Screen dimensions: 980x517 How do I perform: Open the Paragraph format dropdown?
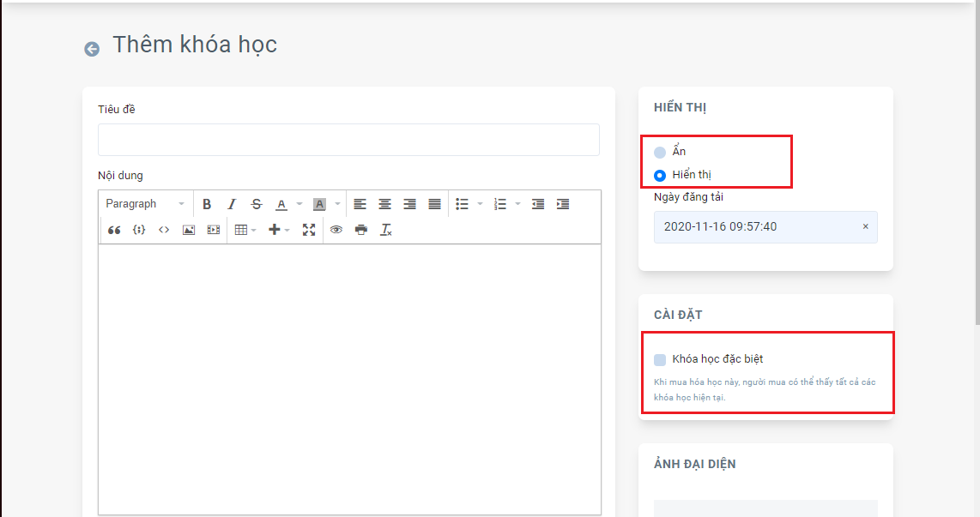click(145, 204)
